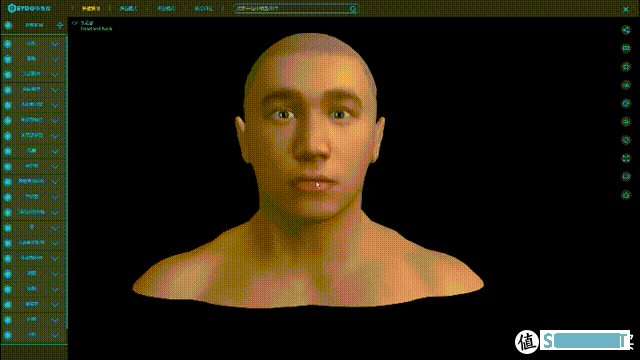
Task: Click the share icon in the right toolbar
Action: pyautogui.click(x=626, y=30)
